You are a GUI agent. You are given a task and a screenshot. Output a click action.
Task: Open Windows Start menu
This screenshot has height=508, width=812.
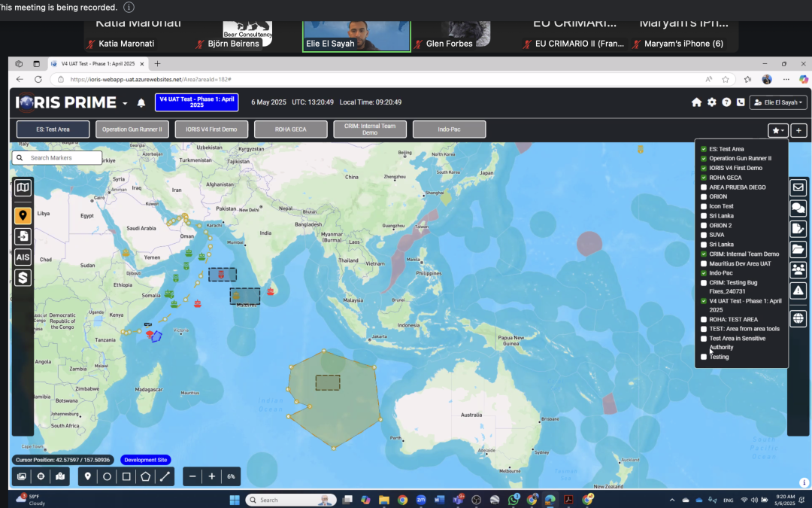click(x=235, y=500)
